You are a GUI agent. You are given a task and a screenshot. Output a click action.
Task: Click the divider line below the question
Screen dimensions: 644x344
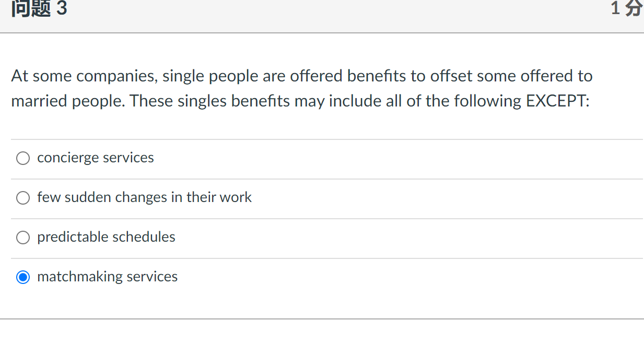click(x=322, y=139)
